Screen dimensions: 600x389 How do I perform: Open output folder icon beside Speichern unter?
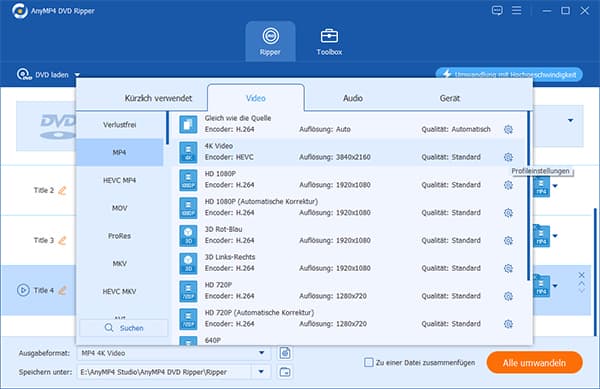click(285, 372)
